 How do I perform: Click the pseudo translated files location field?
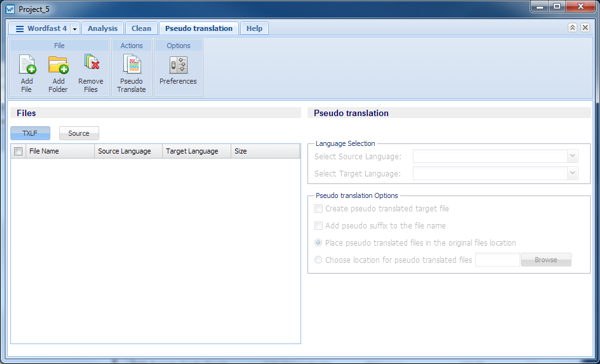[497, 260]
